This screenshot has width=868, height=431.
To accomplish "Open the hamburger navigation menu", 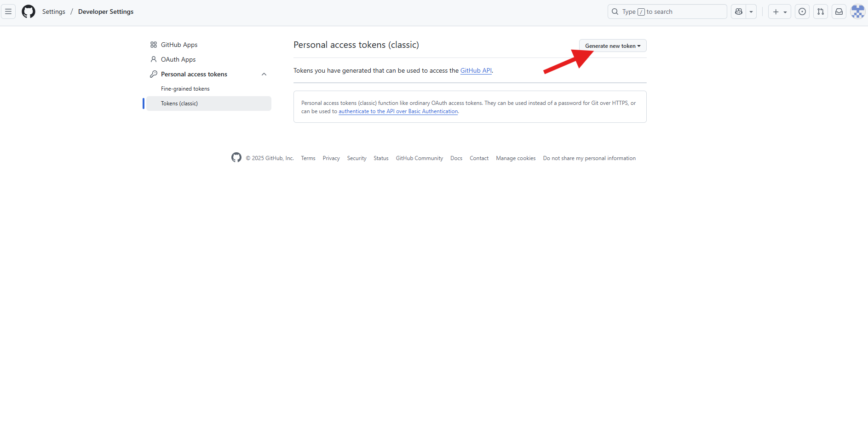I will click(8, 11).
